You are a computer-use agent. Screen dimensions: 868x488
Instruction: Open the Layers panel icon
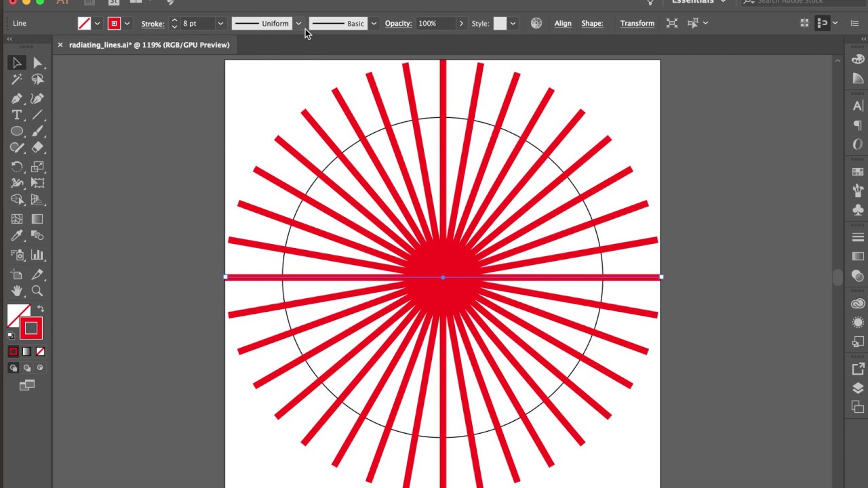(858, 388)
